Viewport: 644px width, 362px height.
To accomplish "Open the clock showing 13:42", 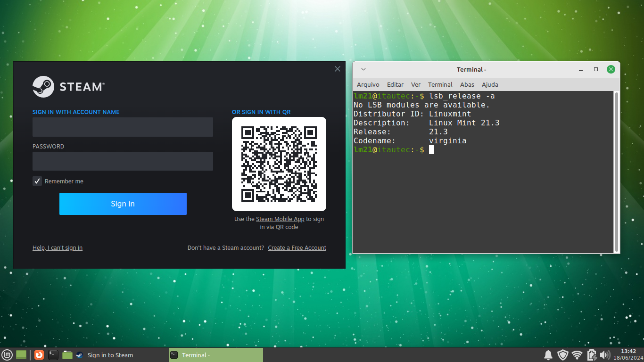I will pyautogui.click(x=628, y=355).
